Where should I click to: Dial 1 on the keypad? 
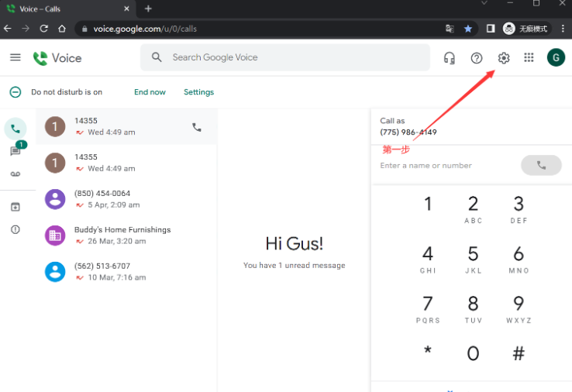[x=428, y=205]
